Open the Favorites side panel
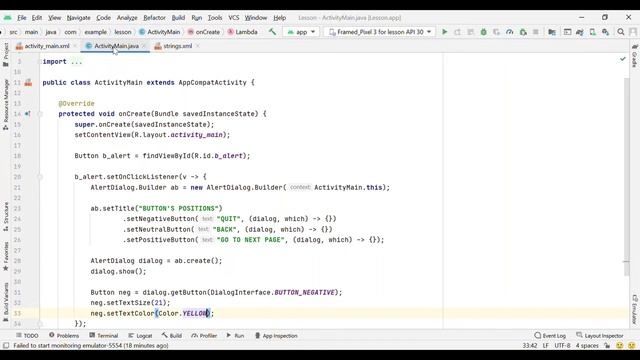The width and height of the screenshot is (640, 360). 6,256
